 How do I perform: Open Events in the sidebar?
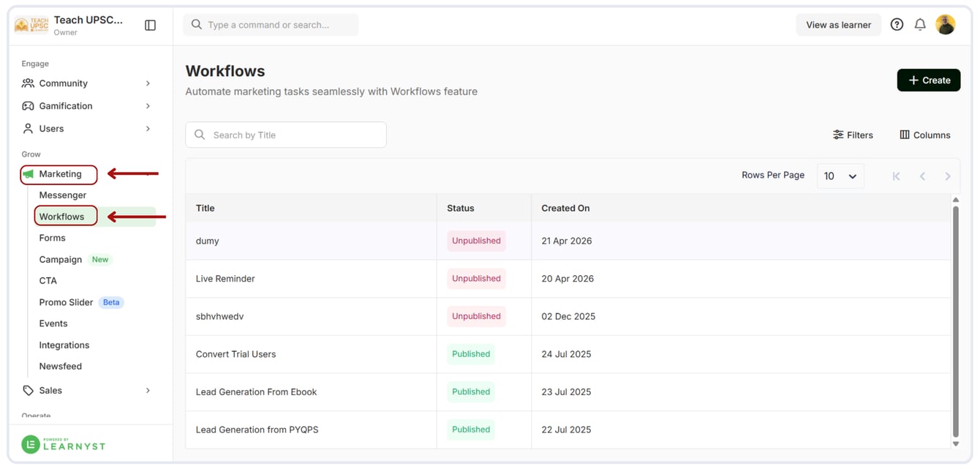click(x=53, y=323)
